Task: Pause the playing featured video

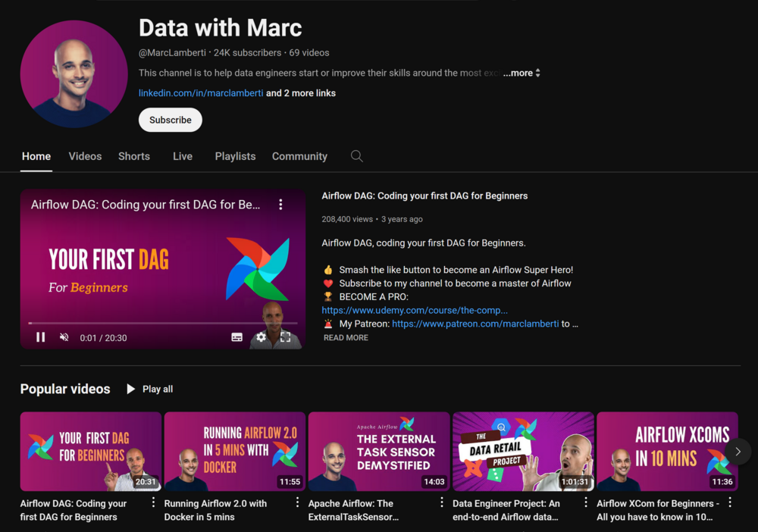Action: coord(40,337)
